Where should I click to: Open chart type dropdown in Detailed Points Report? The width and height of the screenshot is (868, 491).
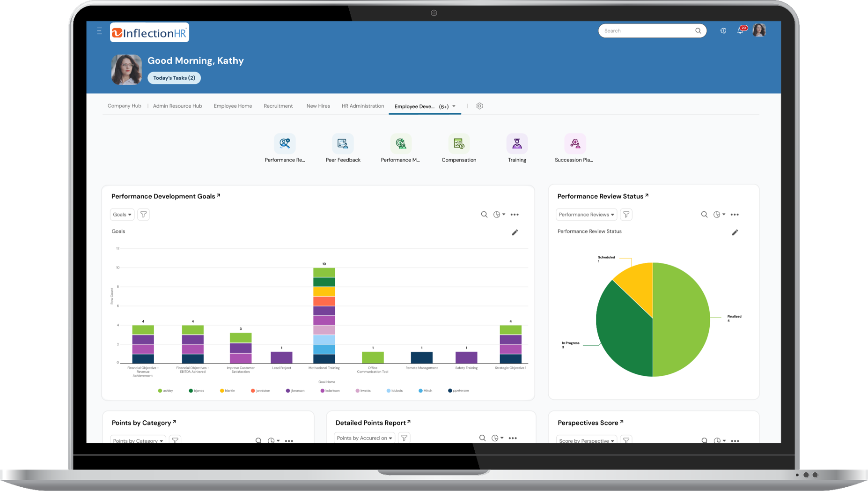click(498, 438)
